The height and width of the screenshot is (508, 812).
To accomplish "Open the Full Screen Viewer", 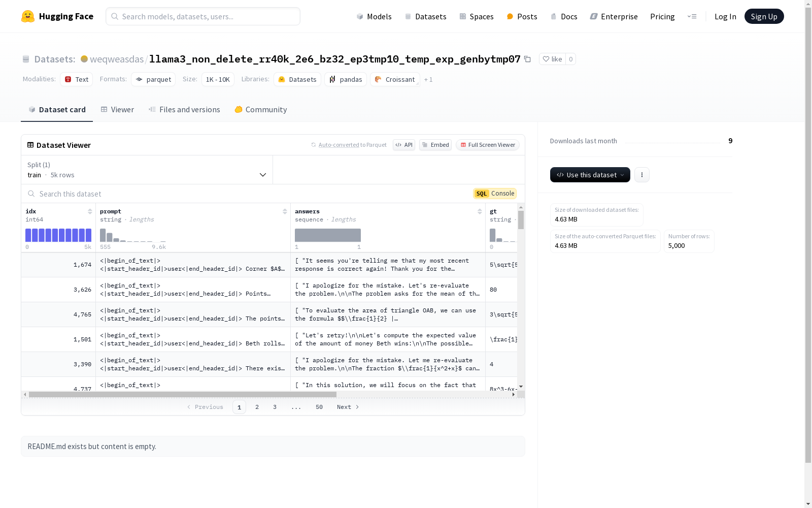I will point(487,145).
